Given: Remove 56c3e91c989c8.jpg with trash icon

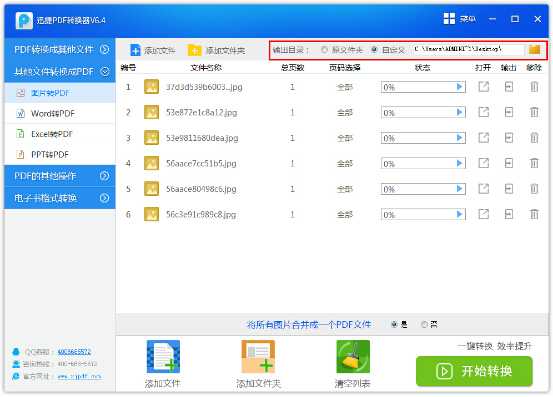Looking at the screenshot, I should (x=534, y=214).
